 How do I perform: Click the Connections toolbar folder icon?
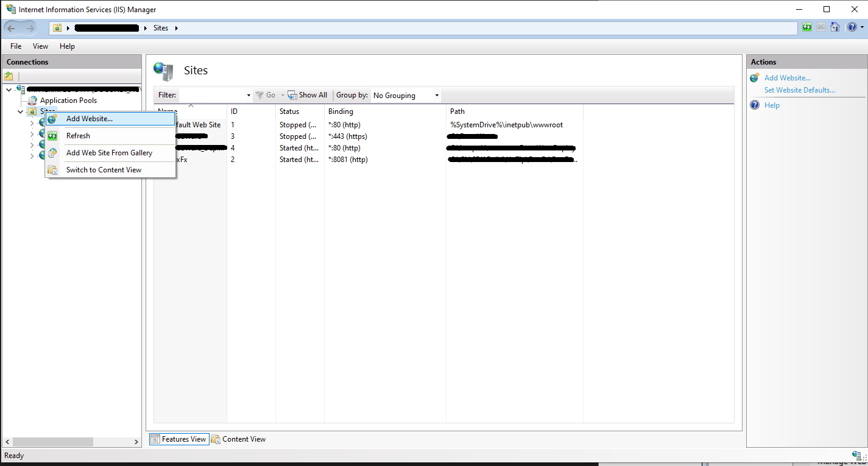click(9, 76)
